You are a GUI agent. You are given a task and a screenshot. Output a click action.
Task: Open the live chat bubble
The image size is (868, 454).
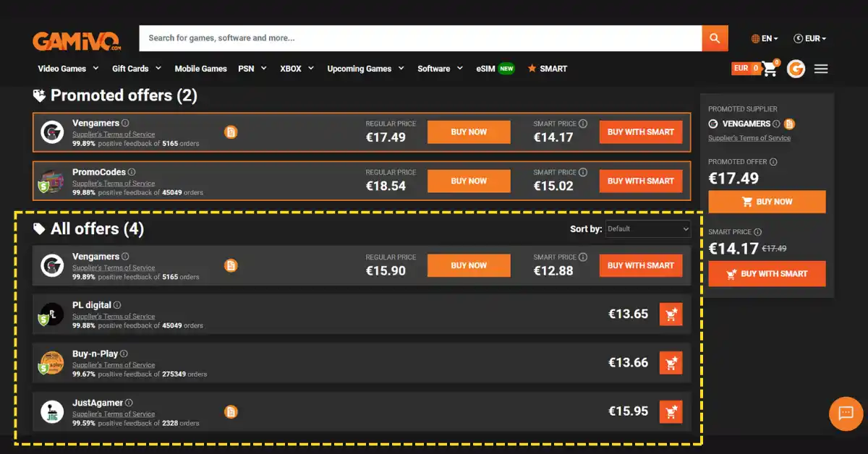point(846,414)
